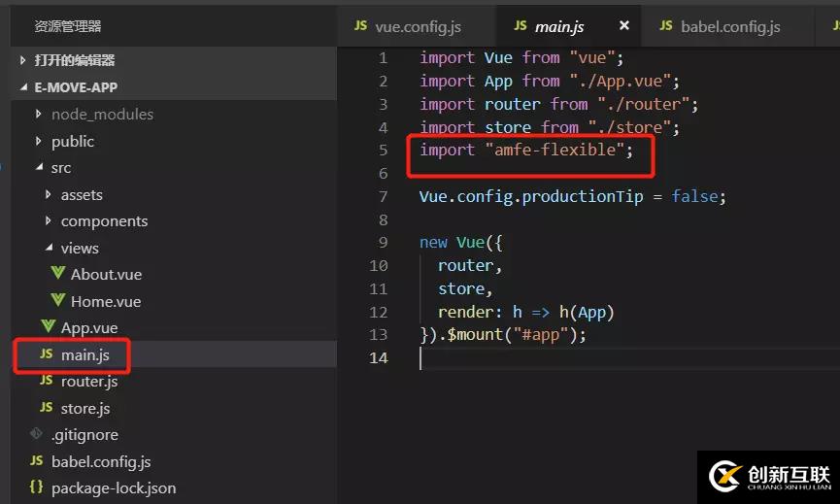
Task: Click the JS icon beside store.js
Action: [x=47, y=407]
